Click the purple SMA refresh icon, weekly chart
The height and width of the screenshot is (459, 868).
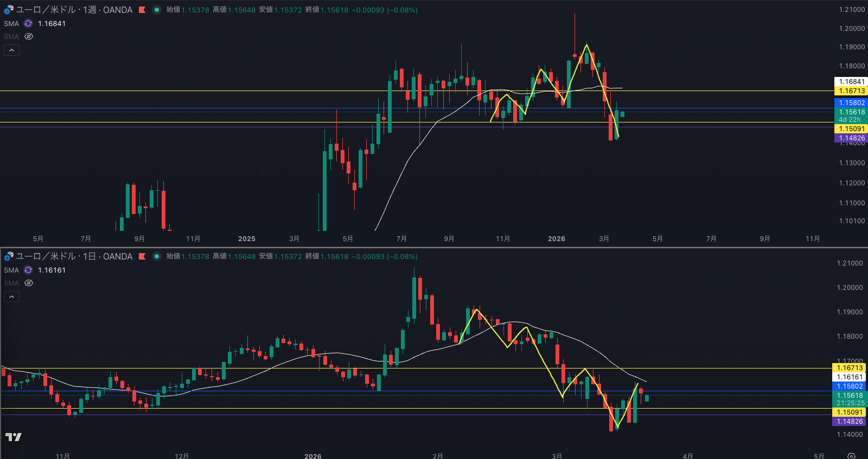(28, 23)
